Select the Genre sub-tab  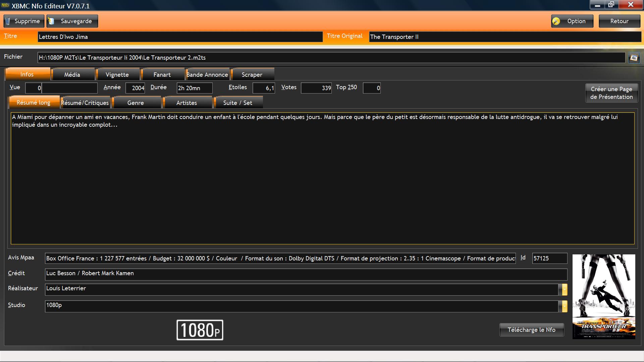point(136,103)
